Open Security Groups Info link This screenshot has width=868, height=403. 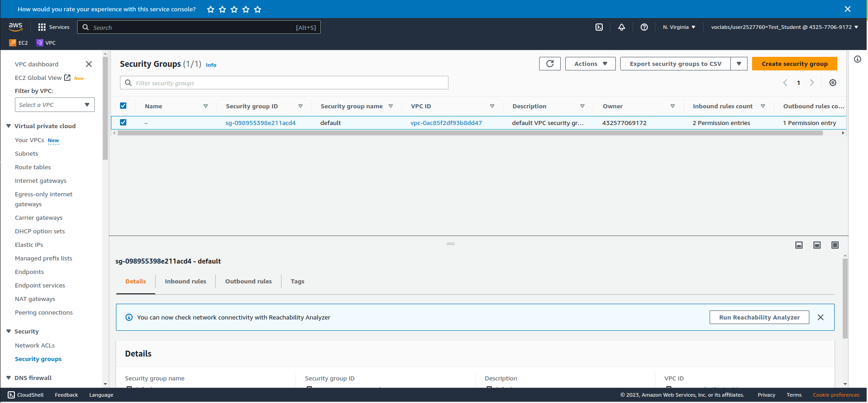pos(211,65)
